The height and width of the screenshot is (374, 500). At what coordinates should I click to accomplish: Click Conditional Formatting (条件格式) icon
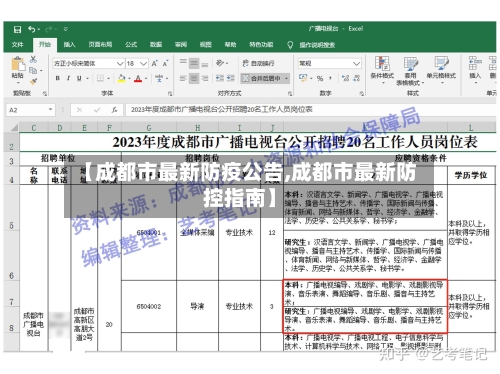(x=382, y=64)
